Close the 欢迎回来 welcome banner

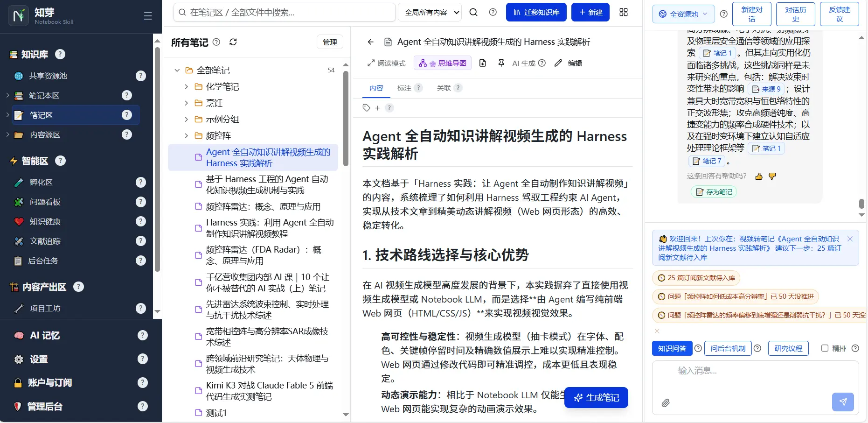(850, 239)
